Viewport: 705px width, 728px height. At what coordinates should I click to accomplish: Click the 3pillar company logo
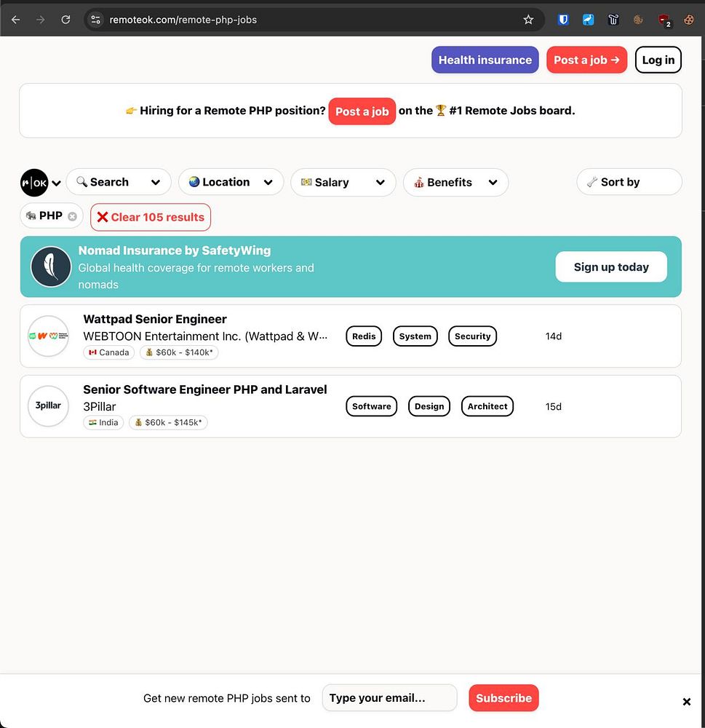(x=48, y=406)
